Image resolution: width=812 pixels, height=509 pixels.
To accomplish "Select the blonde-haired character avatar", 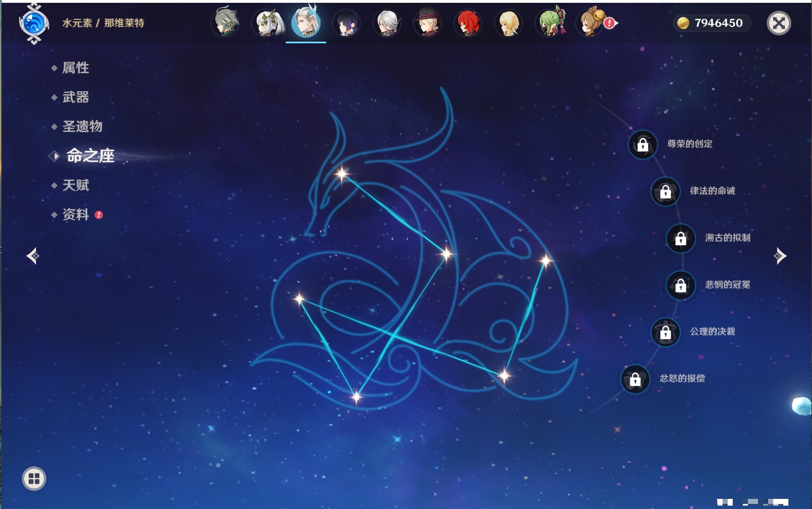I will (509, 22).
